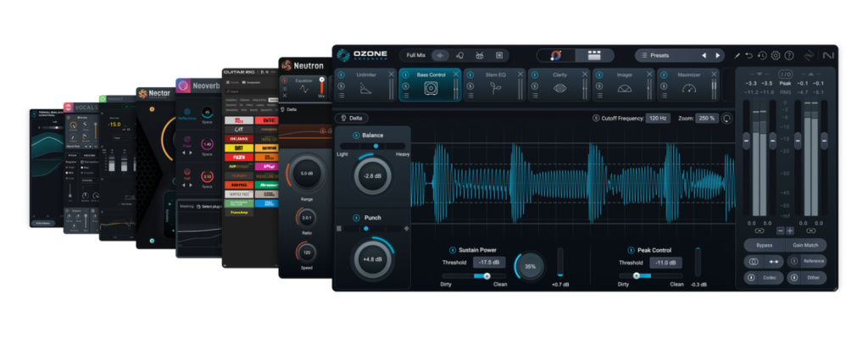Image resolution: width=868 pixels, height=338 pixels.
Task: Click the swap channels arrows icon
Action: 773,261
